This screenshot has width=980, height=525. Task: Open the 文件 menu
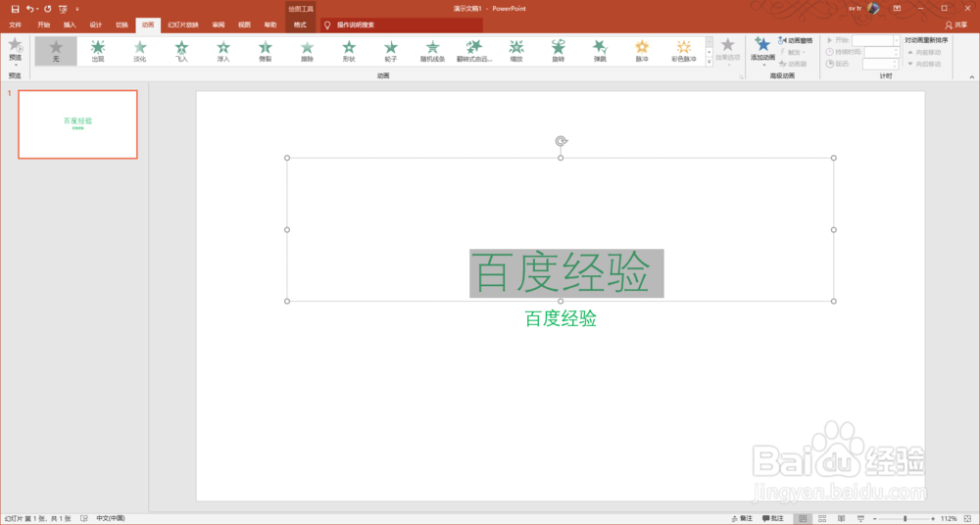tap(16, 25)
